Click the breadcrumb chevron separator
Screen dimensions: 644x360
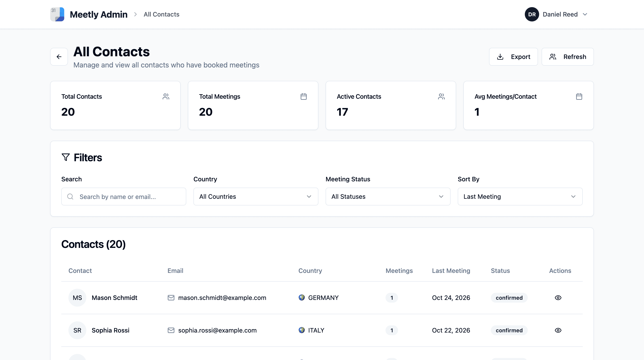[x=136, y=14]
